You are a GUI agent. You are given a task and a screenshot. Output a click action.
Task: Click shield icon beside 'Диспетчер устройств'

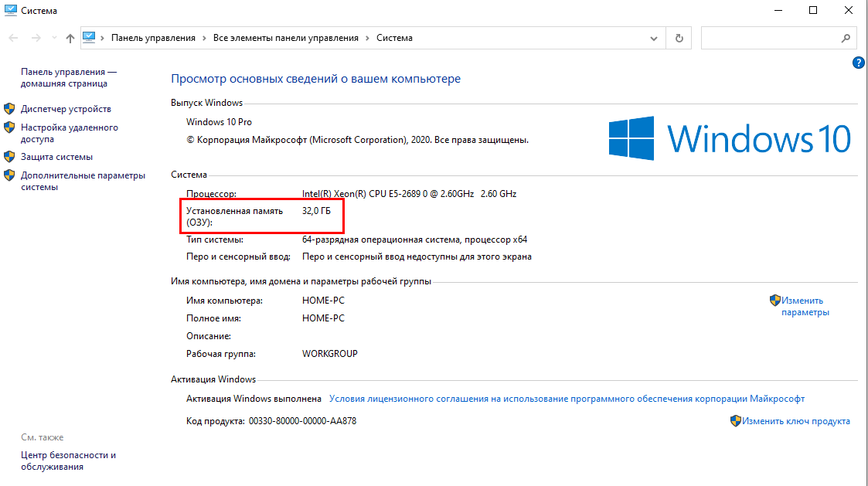pos(9,108)
